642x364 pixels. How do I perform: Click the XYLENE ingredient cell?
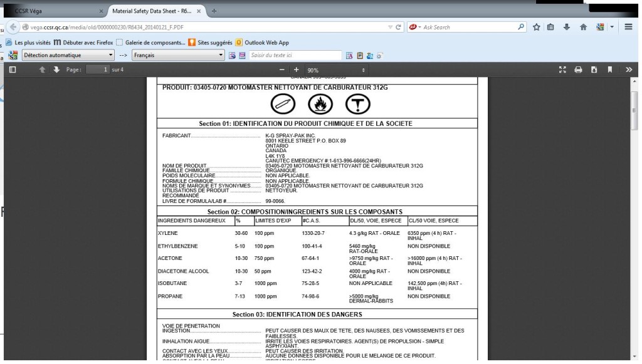click(168, 233)
